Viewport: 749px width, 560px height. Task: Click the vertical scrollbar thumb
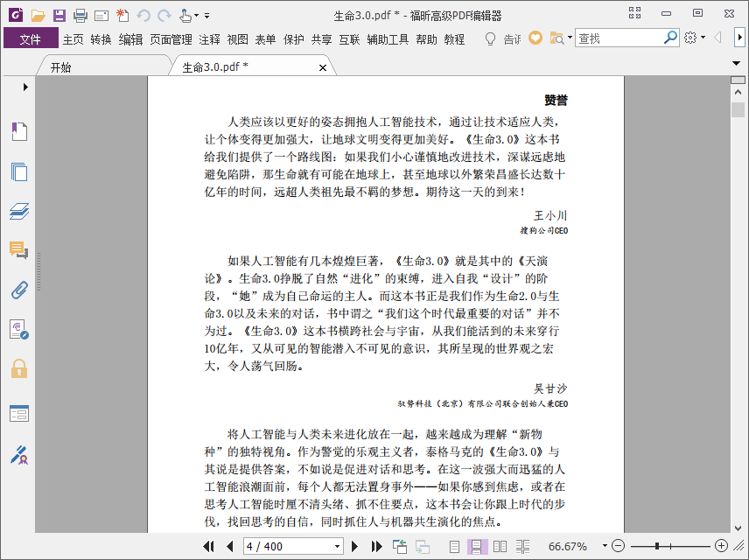point(738,109)
